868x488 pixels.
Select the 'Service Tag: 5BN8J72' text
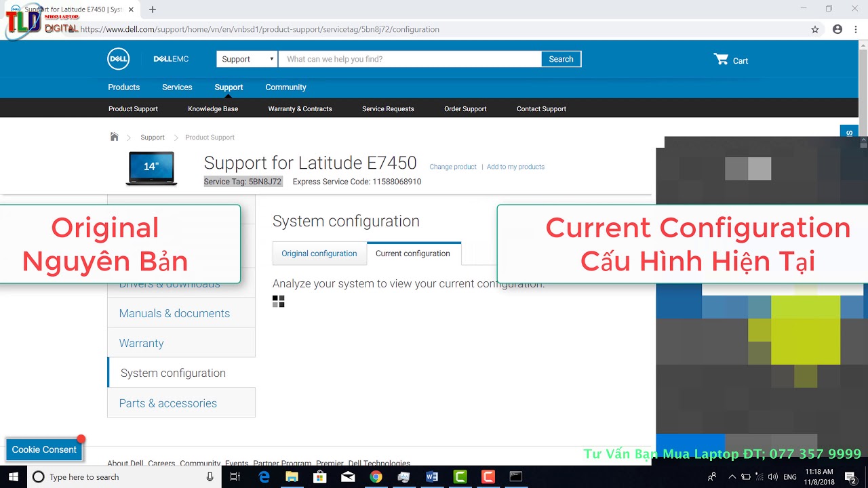pyautogui.click(x=243, y=182)
